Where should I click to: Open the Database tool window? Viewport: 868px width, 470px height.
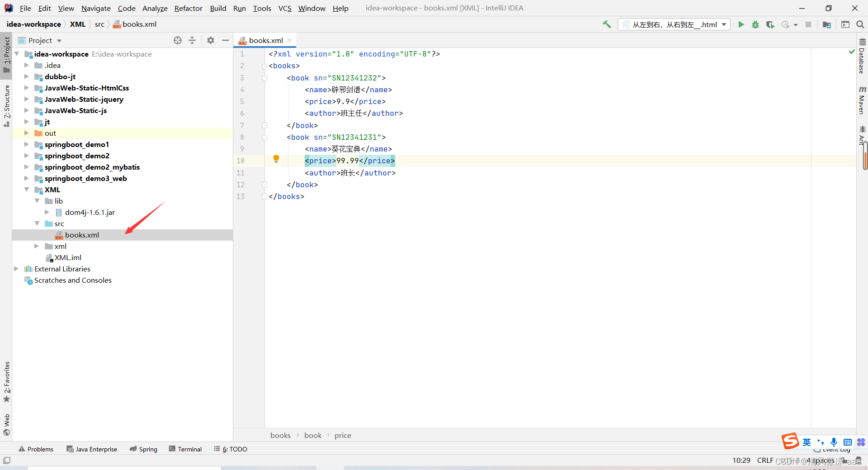[862, 56]
